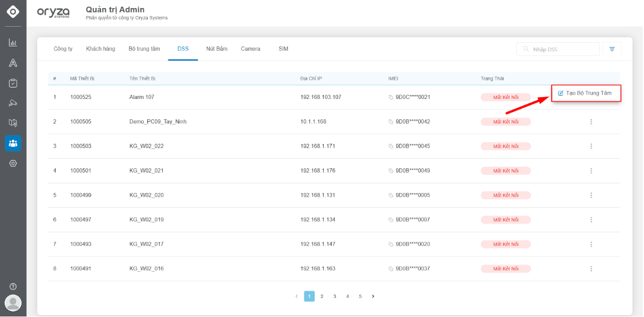Go to pagination page 5
Viewport: 644px width, 317px height.
click(x=360, y=296)
